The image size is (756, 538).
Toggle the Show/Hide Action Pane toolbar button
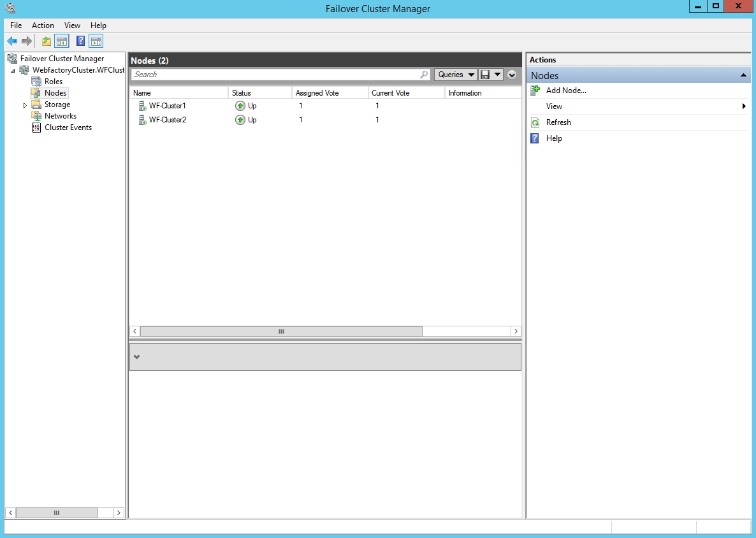(x=96, y=41)
